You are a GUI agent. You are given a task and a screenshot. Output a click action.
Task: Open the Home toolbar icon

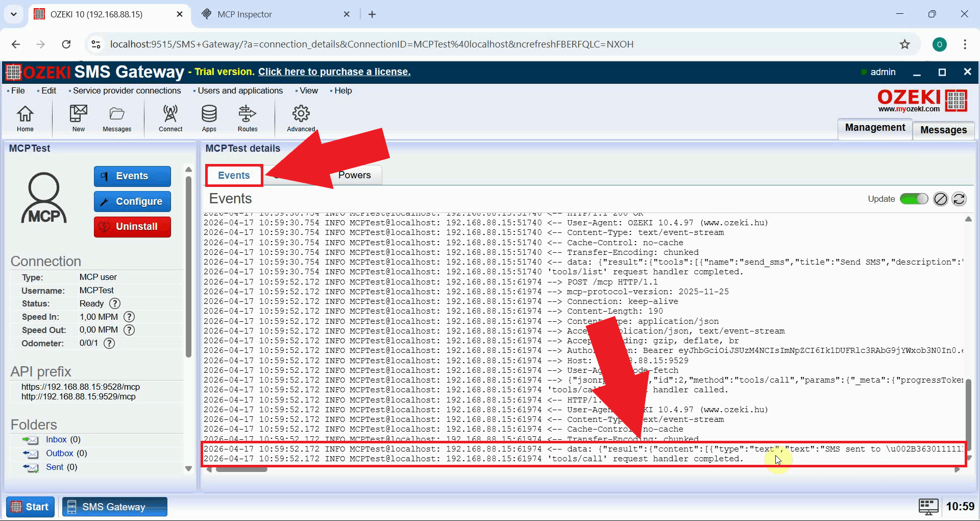(x=25, y=119)
